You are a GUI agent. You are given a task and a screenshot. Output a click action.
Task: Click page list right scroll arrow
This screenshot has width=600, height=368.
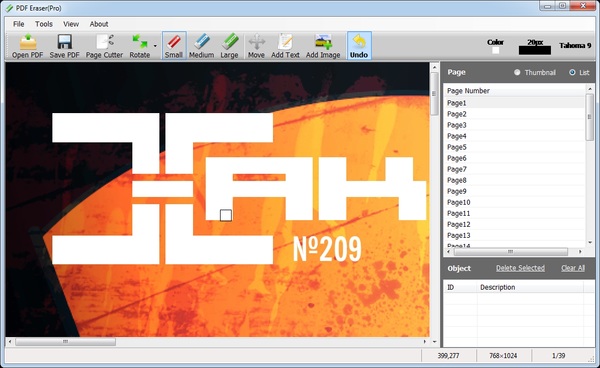pyautogui.click(x=580, y=252)
